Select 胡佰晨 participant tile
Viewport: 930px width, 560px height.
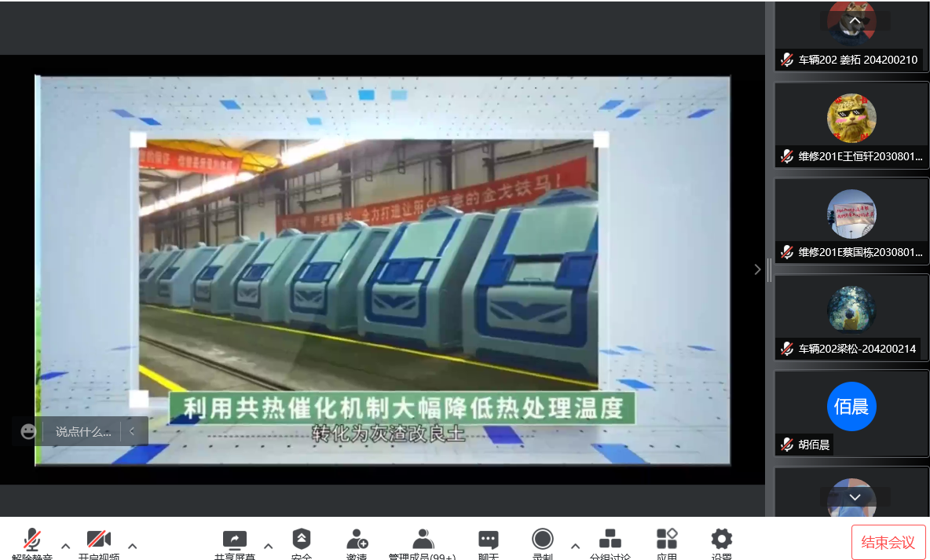point(851,413)
